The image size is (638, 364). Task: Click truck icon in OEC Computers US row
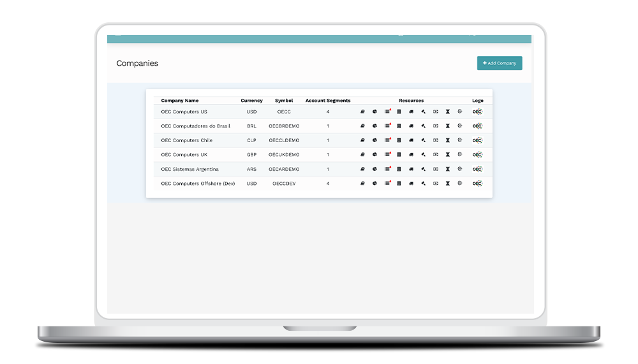pos(411,112)
